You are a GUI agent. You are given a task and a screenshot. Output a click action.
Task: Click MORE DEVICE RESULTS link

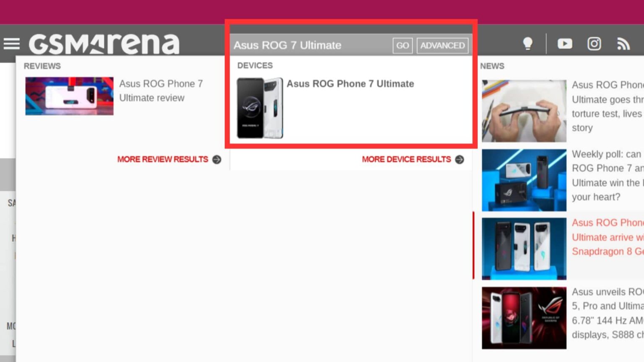[406, 160]
